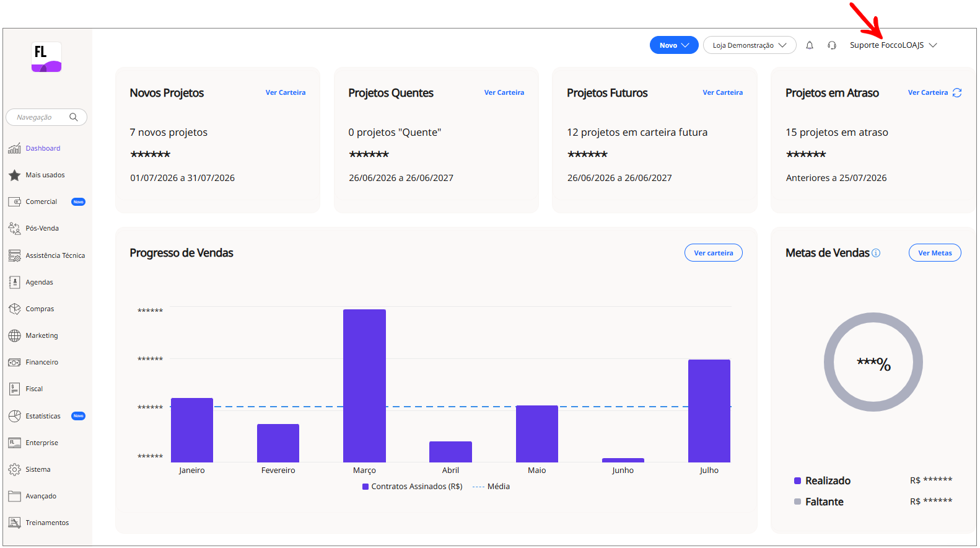Click Ver Carteira in Projetos em Atraso
This screenshot has height=548, width=980.
tap(928, 92)
